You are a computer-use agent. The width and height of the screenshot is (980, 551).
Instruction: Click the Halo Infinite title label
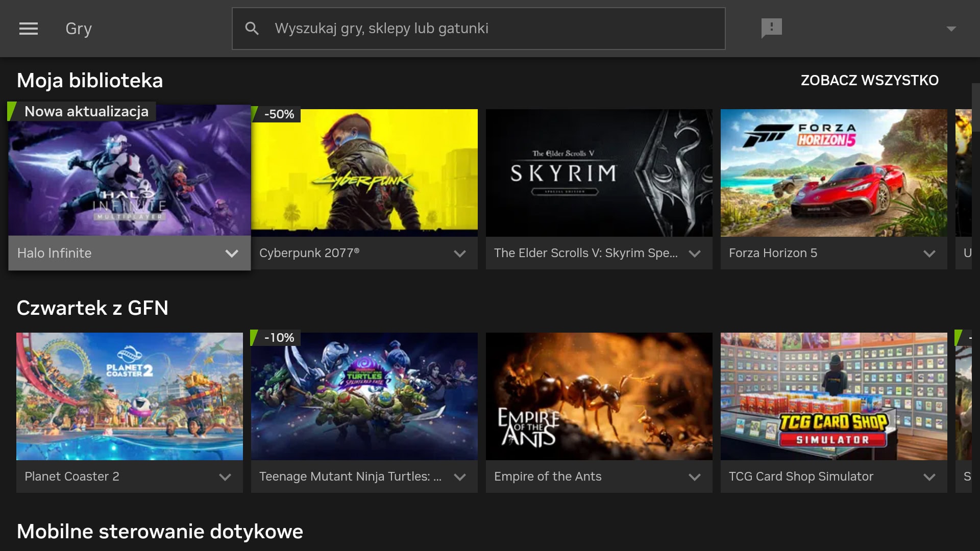click(x=55, y=253)
